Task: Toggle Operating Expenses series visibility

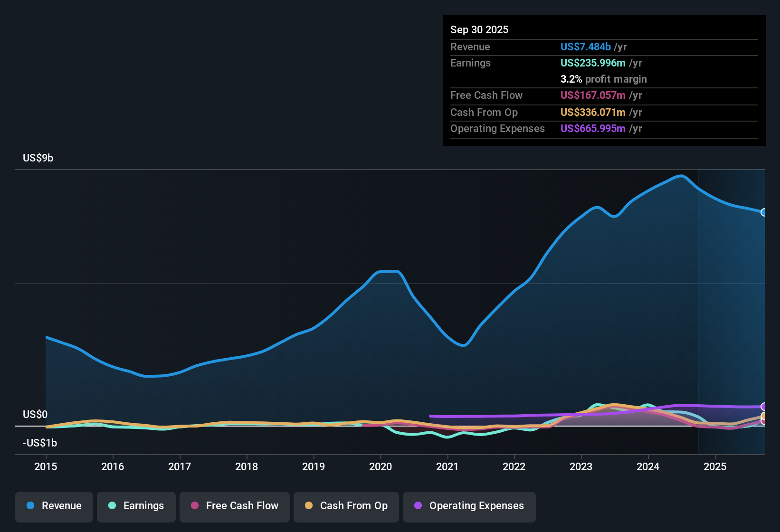Action: click(469, 506)
